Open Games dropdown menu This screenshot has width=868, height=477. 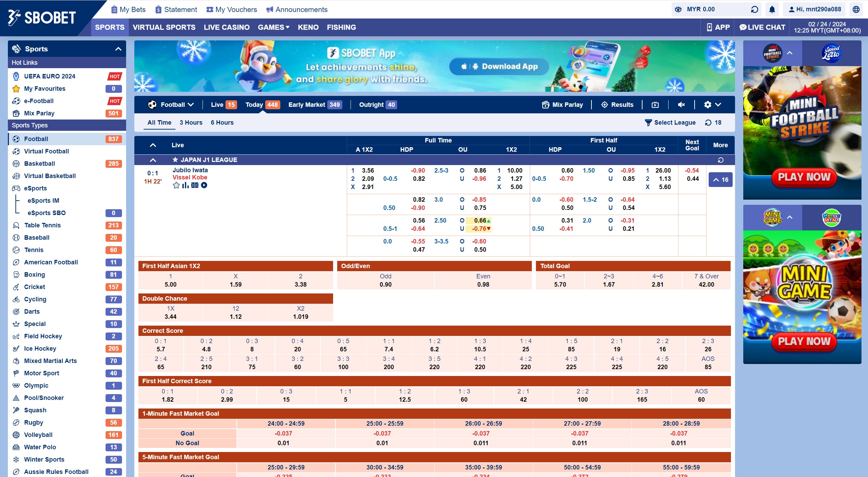click(x=273, y=27)
